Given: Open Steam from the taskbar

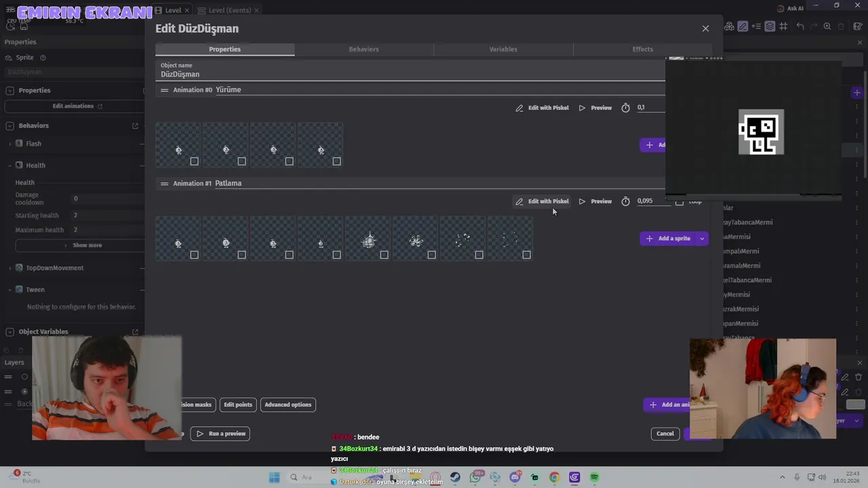Looking at the screenshot, I should [455, 477].
